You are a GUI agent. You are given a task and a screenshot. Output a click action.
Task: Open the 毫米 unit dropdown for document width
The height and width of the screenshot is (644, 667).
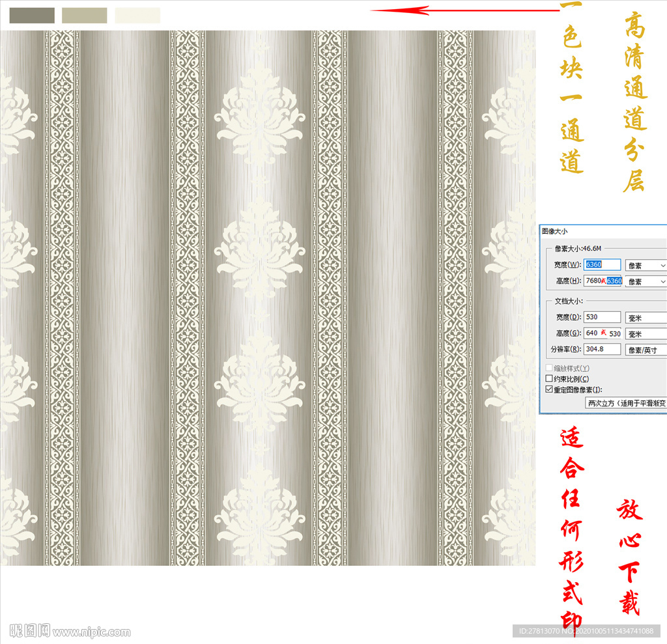pos(646,318)
